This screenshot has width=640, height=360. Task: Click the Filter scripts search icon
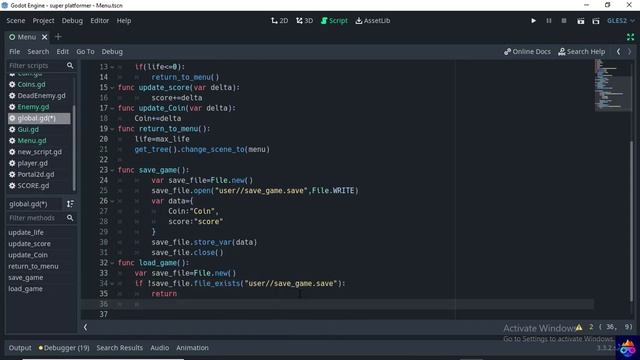point(70,65)
